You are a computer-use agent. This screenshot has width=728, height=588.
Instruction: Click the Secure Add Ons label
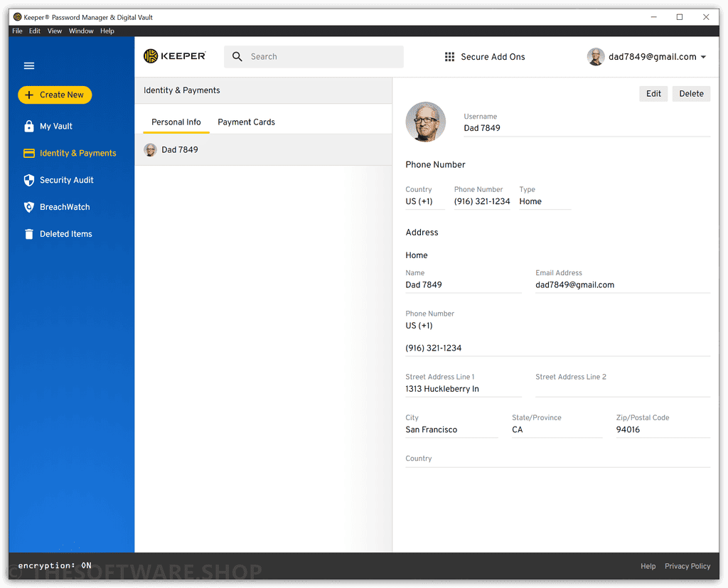493,57
